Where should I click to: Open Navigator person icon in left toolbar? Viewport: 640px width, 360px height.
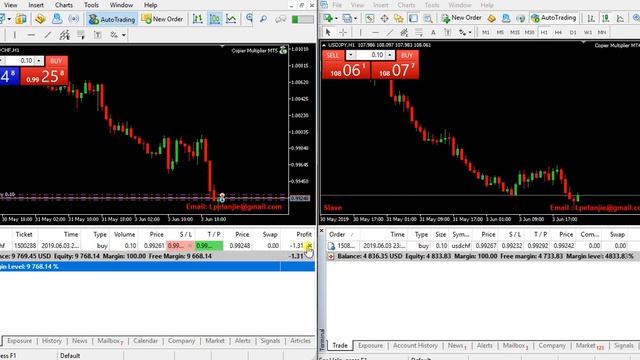pos(57,19)
